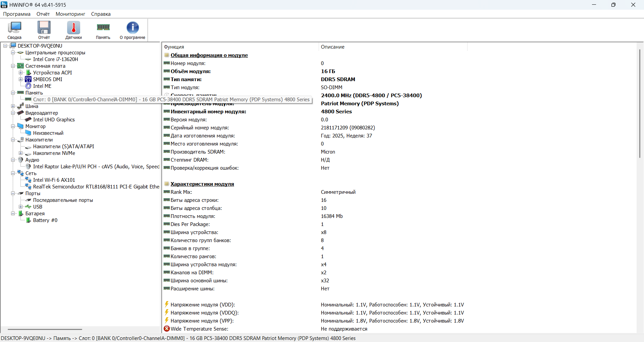Image resolution: width=644 pixels, height=342 pixels.
Task: Select the Неизвестный monitor entry
Action: 48,133
